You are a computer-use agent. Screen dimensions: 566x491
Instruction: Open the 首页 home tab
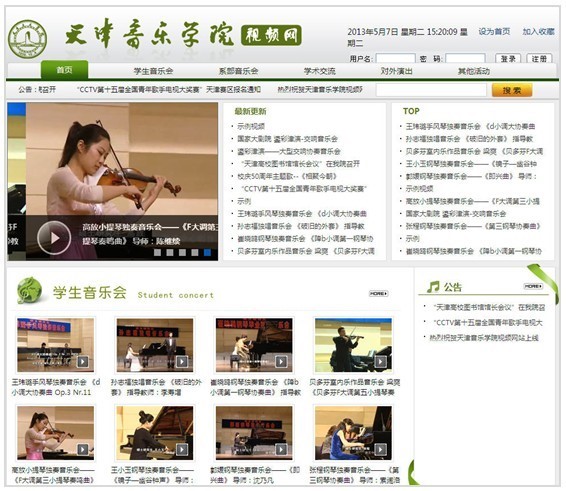coord(64,70)
